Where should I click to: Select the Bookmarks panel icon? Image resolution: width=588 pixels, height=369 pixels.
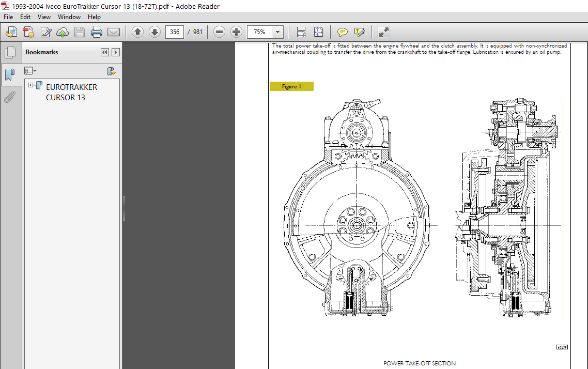[10, 74]
